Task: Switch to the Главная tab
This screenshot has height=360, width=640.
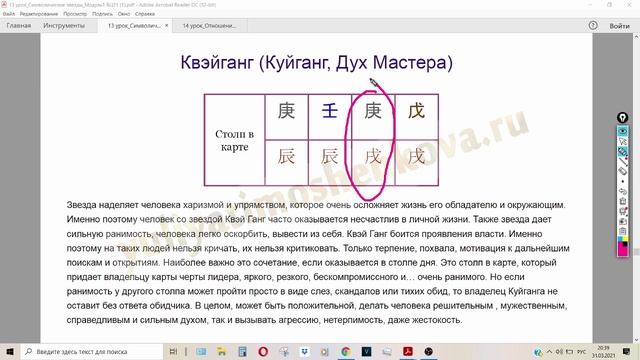Action: tap(19, 26)
